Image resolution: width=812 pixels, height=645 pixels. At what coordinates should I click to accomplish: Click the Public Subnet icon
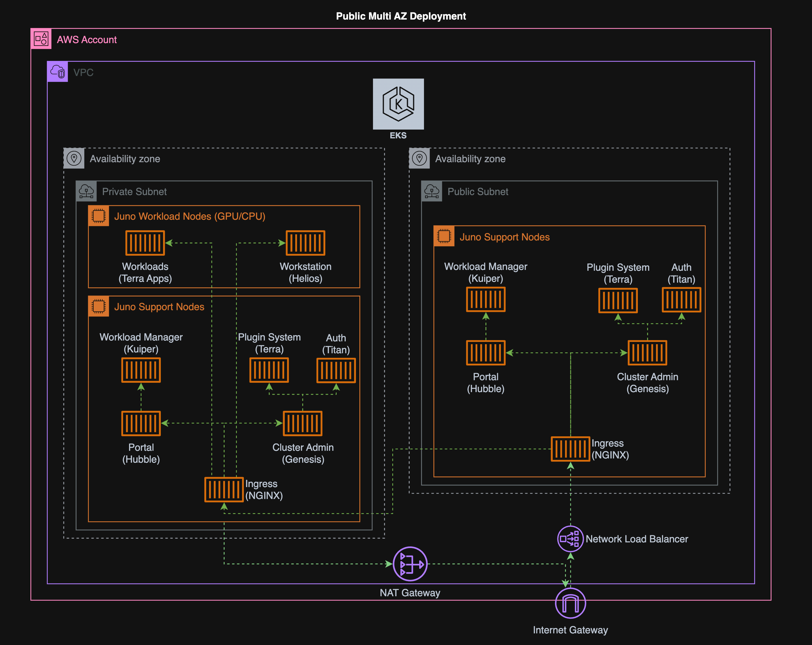point(432,191)
